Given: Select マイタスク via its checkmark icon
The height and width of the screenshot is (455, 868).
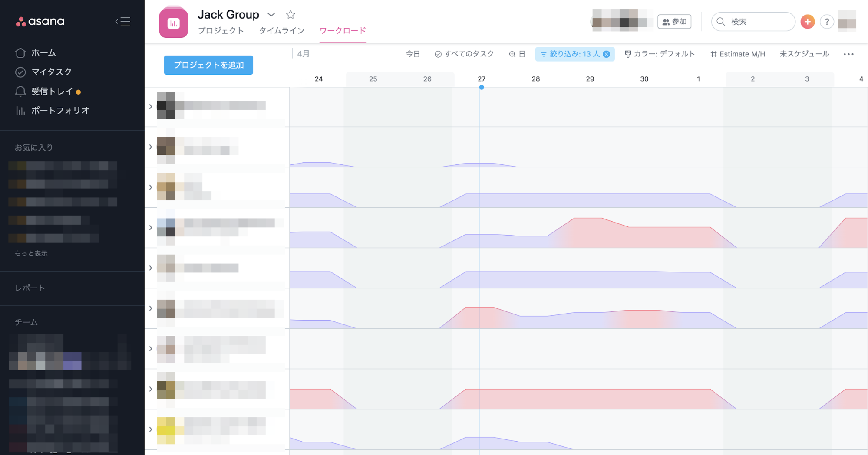Looking at the screenshot, I should point(20,72).
